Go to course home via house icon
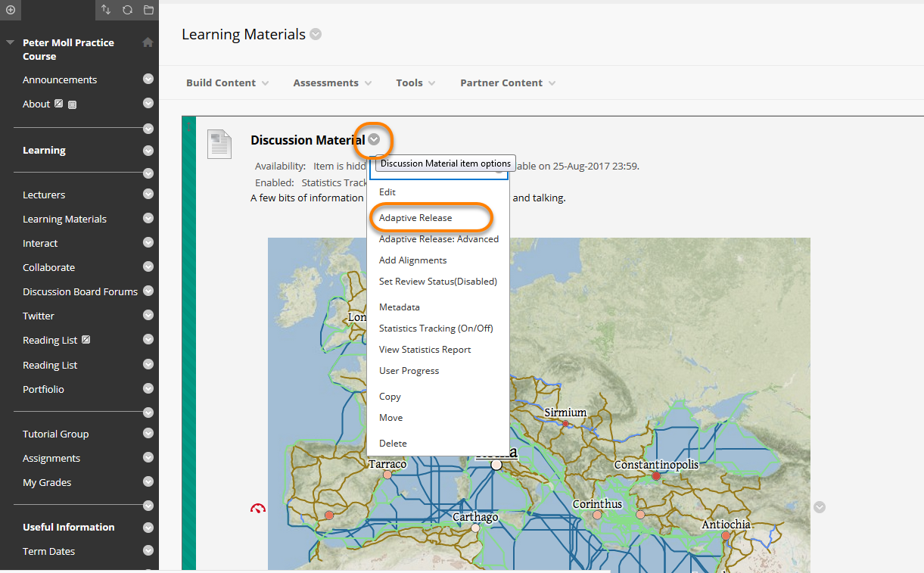 148,42
